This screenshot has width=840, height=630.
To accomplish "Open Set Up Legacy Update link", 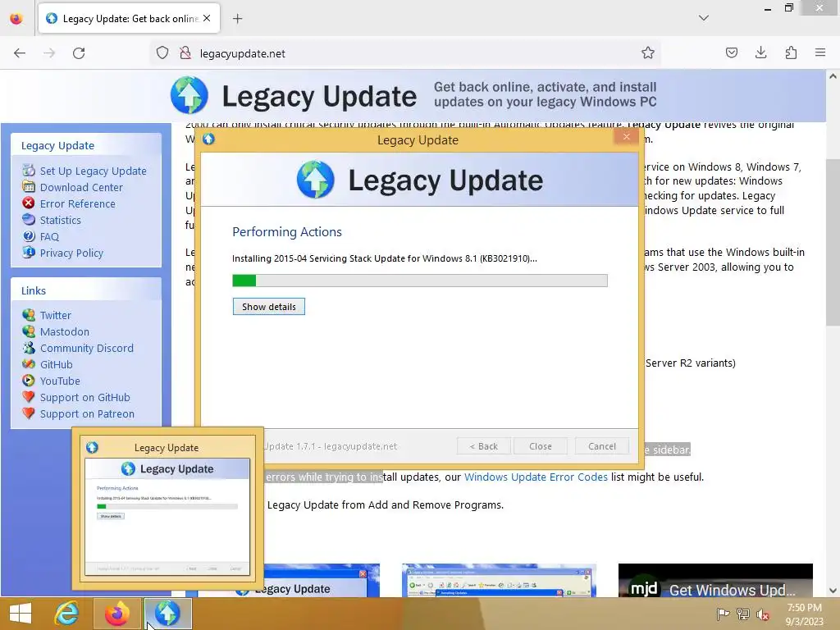I will (x=94, y=171).
